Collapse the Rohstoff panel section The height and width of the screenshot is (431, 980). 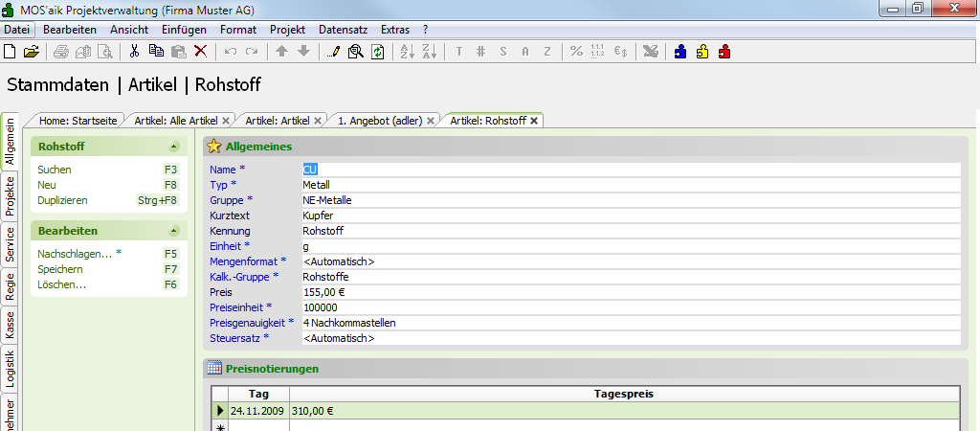(x=173, y=147)
